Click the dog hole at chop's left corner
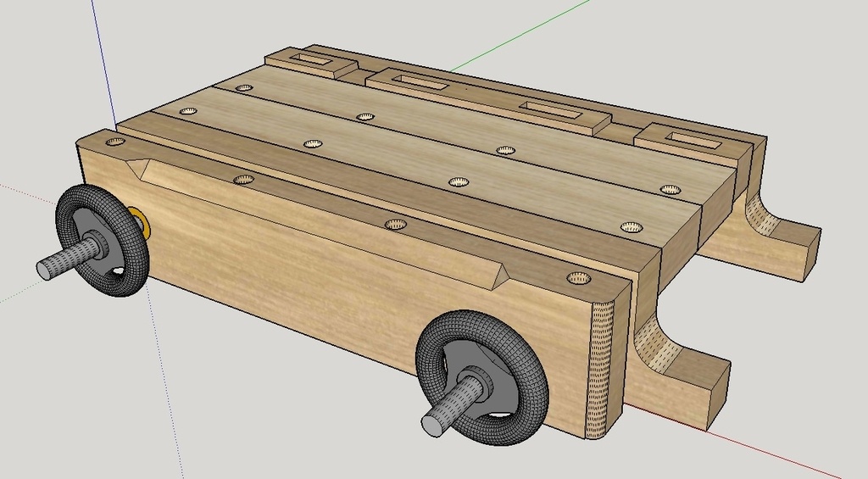This screenshot has height=479, width=868. [x=116, y=142]
